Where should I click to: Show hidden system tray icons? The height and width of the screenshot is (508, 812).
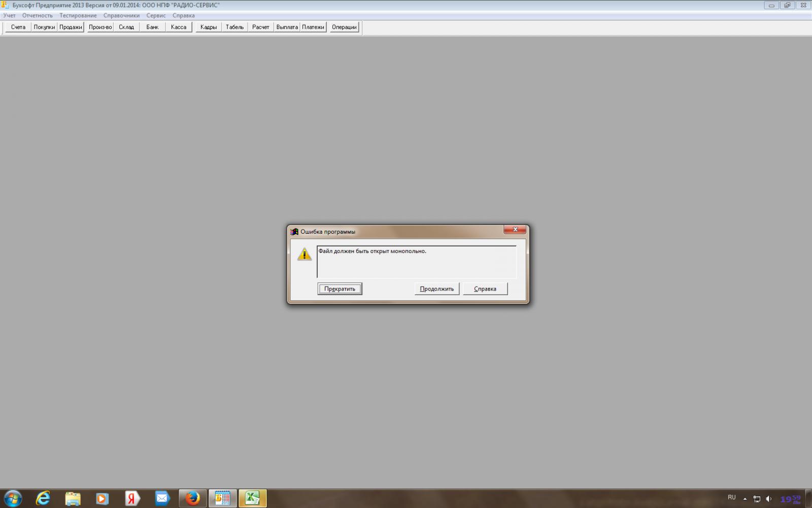pyautogui.click(x=745, y=499)
